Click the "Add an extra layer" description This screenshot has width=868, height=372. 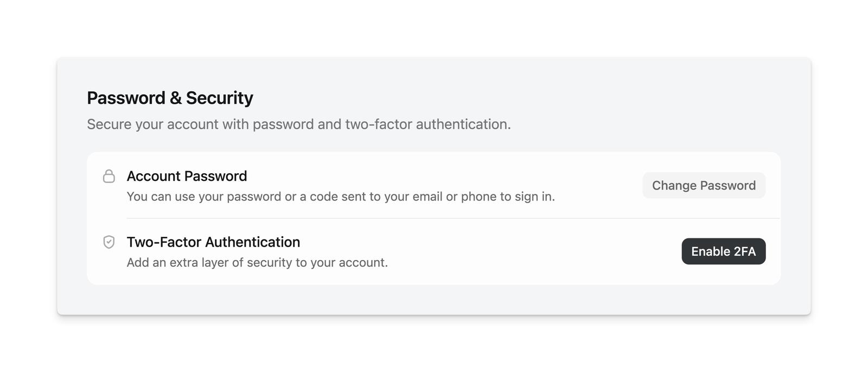pyautogui.click(x=257, y=263)
